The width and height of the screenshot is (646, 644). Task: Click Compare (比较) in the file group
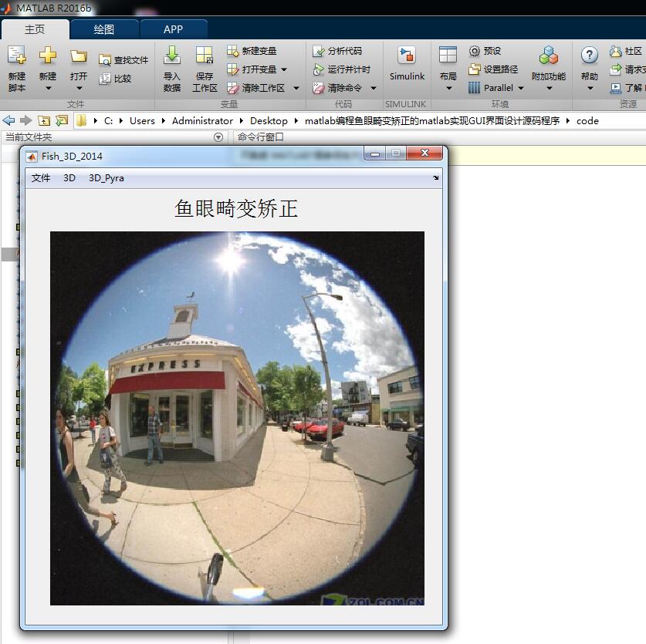pyautogui.click(x=116, y=78)
